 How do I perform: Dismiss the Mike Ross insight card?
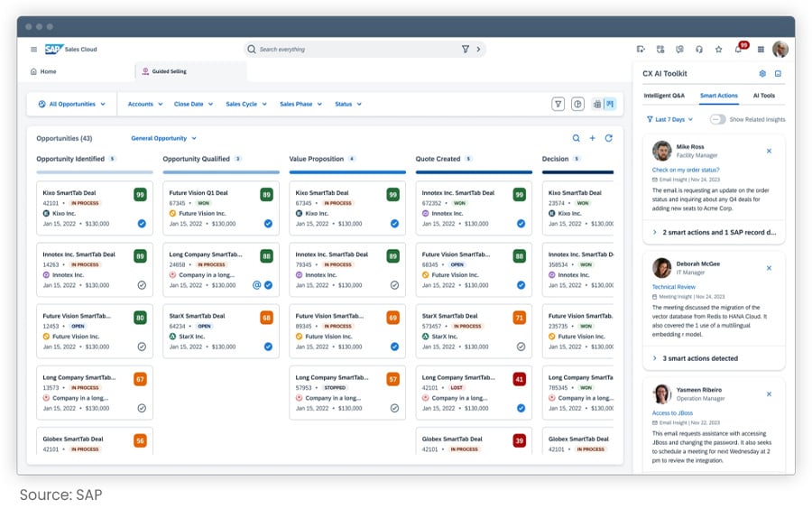[769, 151]
